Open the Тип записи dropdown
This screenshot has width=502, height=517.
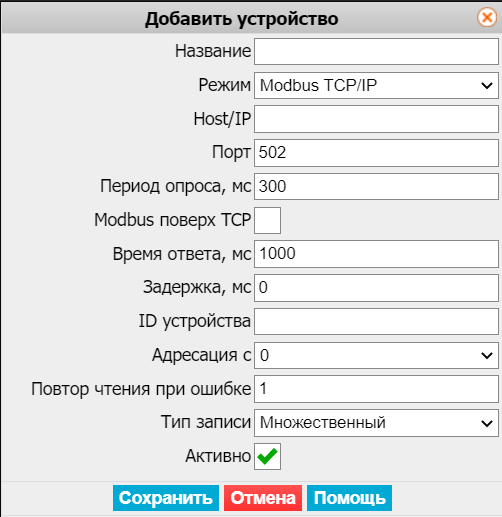coord(376,423)
